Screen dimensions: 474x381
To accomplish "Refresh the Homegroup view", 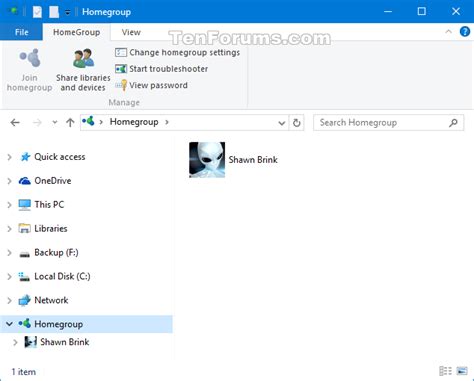I will click(296, 123).
